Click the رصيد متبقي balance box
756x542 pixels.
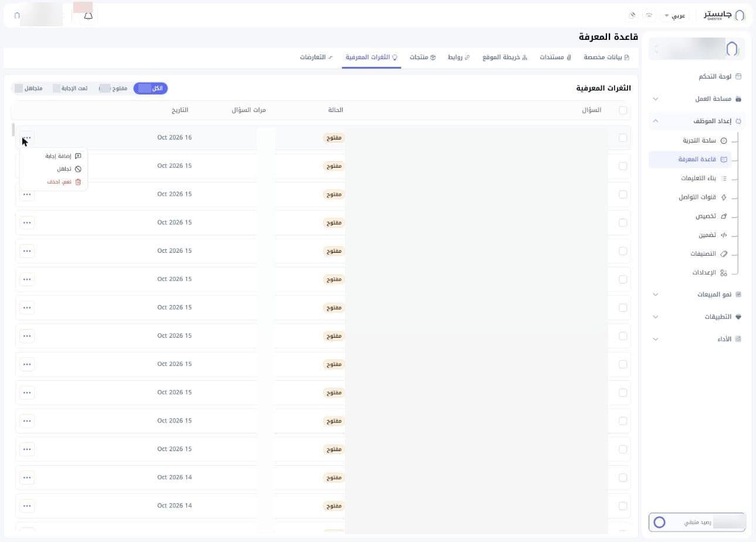click(697, 522)
